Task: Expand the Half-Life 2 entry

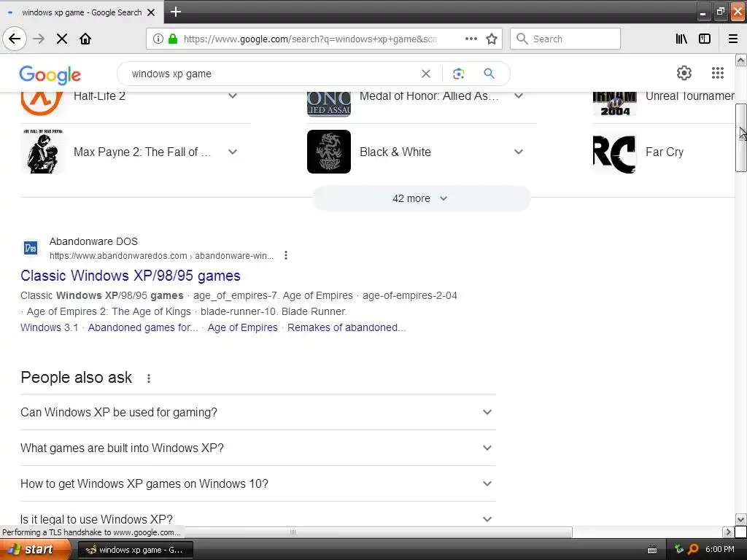Action: 233,96
